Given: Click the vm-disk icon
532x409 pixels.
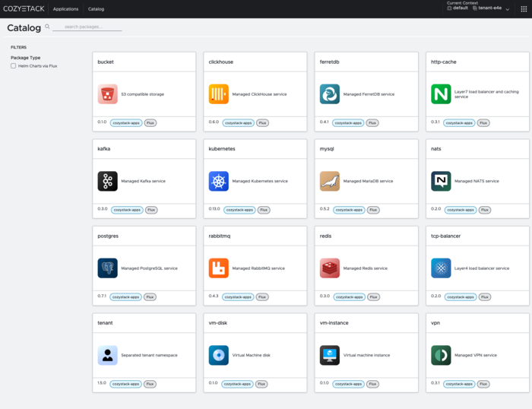Looking at the screenshot, I should click(x=218, y=355).
